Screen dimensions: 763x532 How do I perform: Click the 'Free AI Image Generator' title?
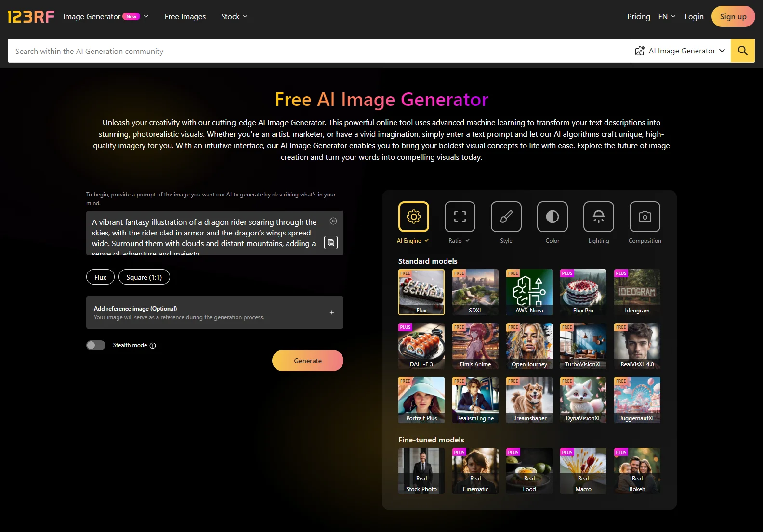pyautogui.click(x=381, y=100)
